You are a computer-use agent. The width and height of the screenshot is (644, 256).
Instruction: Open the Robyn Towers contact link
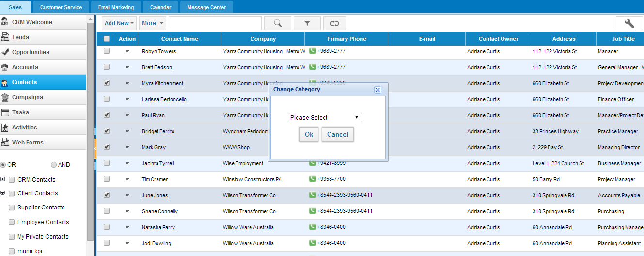point(159,51)
